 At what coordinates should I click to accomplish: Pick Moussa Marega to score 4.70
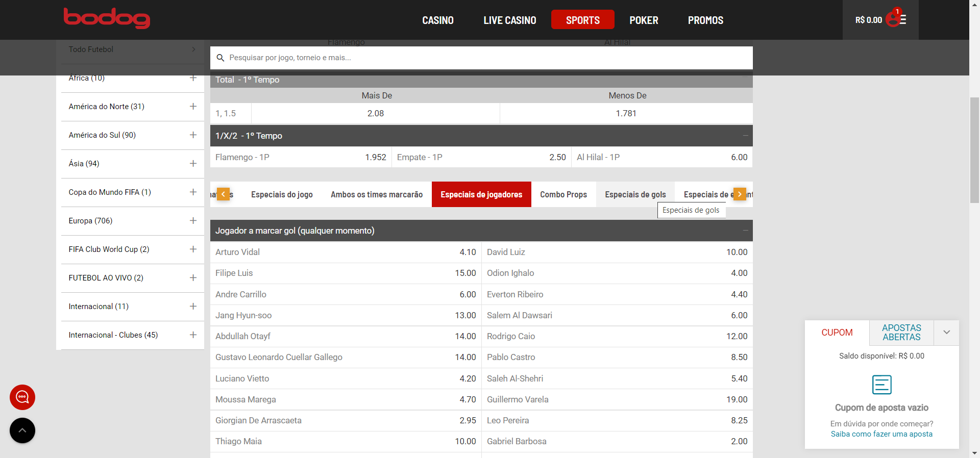[x=346, y=399]
